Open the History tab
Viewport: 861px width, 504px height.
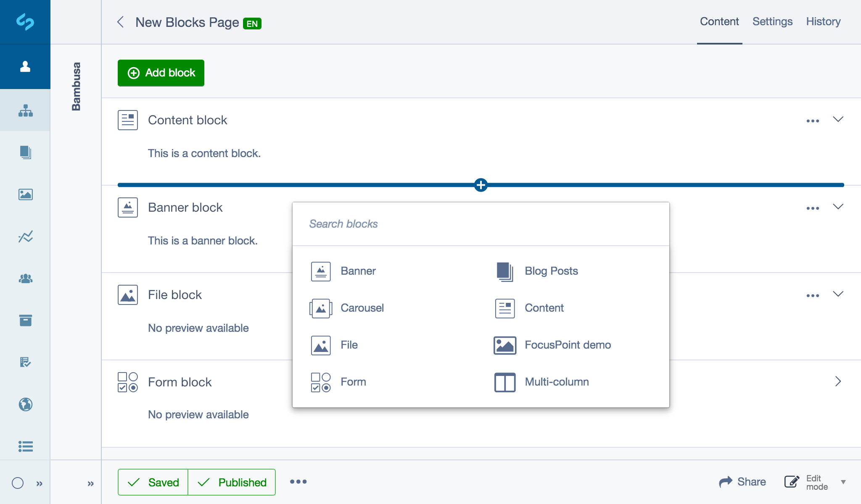point(823,21)
